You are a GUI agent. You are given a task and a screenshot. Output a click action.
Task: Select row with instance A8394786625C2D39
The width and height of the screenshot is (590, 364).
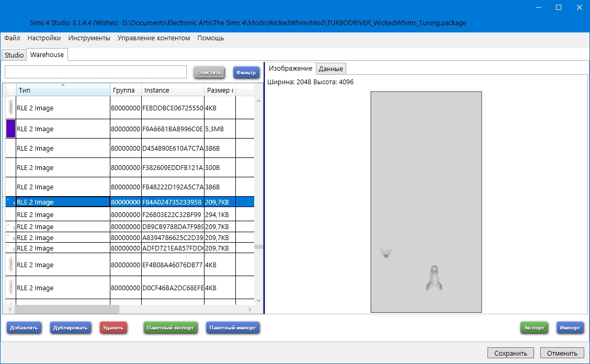tap(130, 237)
